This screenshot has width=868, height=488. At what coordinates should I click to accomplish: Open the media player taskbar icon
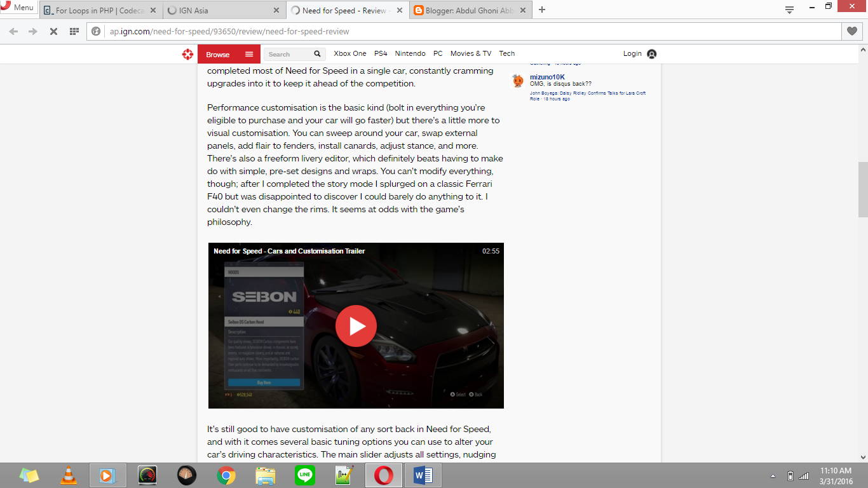tap(107, 475)
